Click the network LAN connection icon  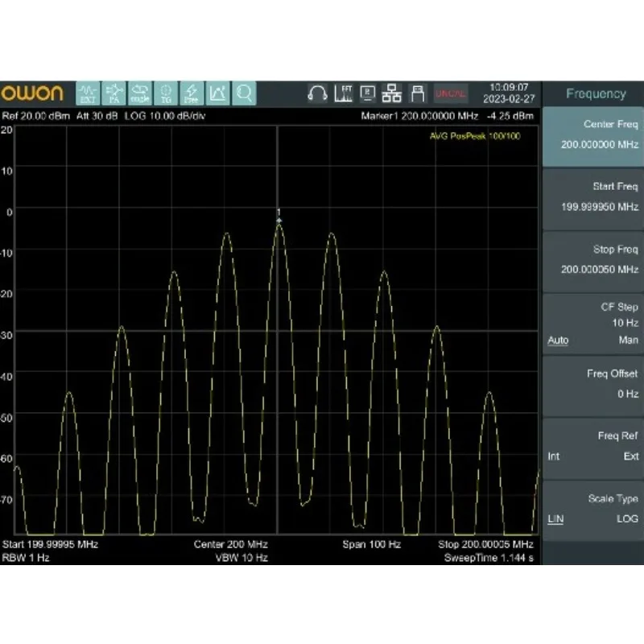tap(392, 93)
